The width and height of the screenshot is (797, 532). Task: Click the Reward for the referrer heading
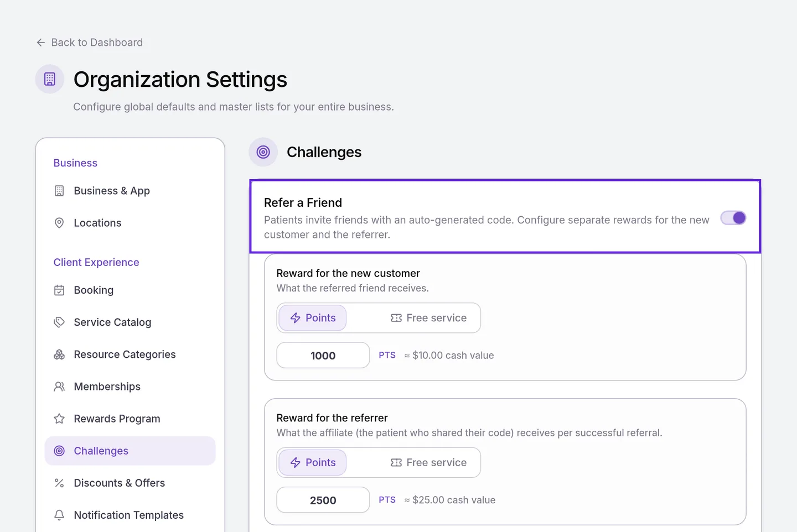pos(332,418)
